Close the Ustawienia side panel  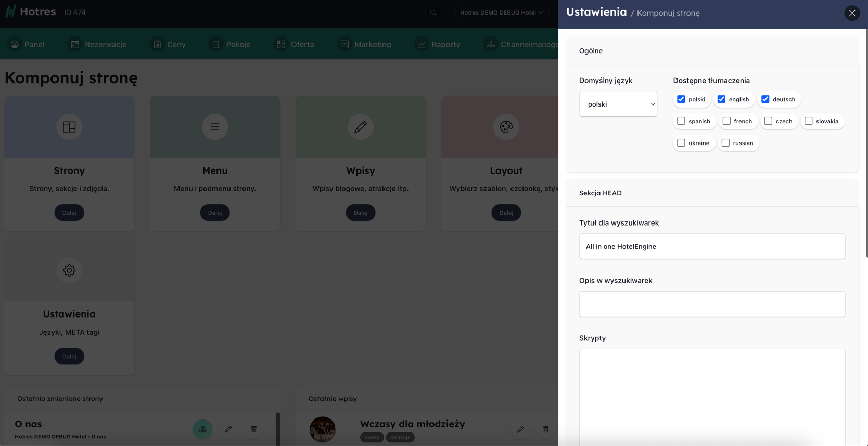(x=852, y=13)
